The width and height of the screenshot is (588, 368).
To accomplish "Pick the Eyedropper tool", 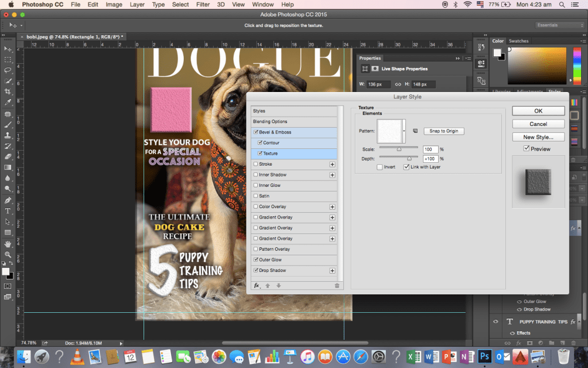I will [x=8, y=102].
